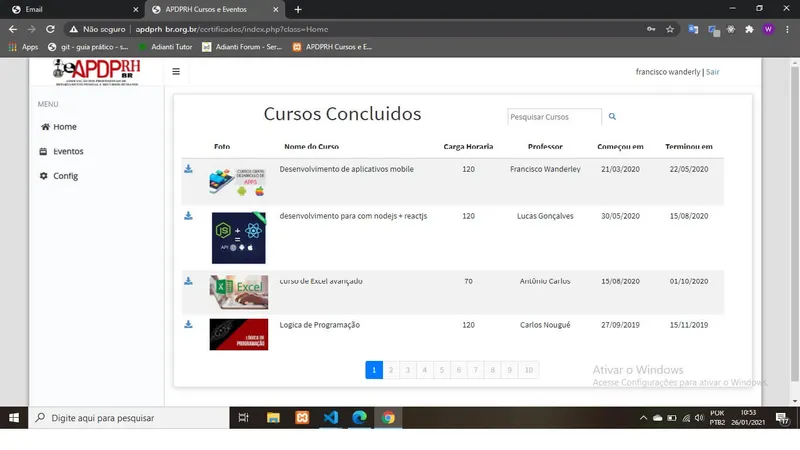This screenshot has width=800, height=450.
Task: Reload the current page
Action: pos(50,29)
